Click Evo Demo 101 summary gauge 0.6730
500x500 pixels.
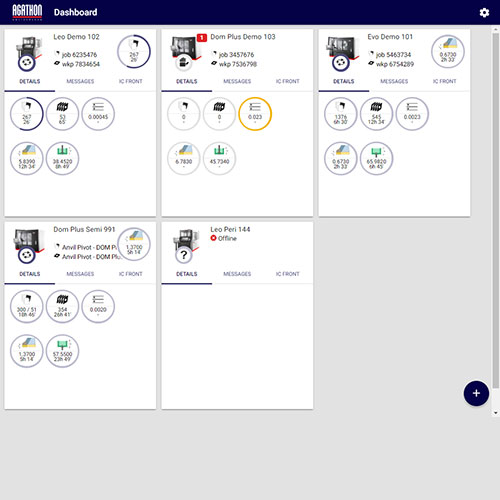[448, 52]
